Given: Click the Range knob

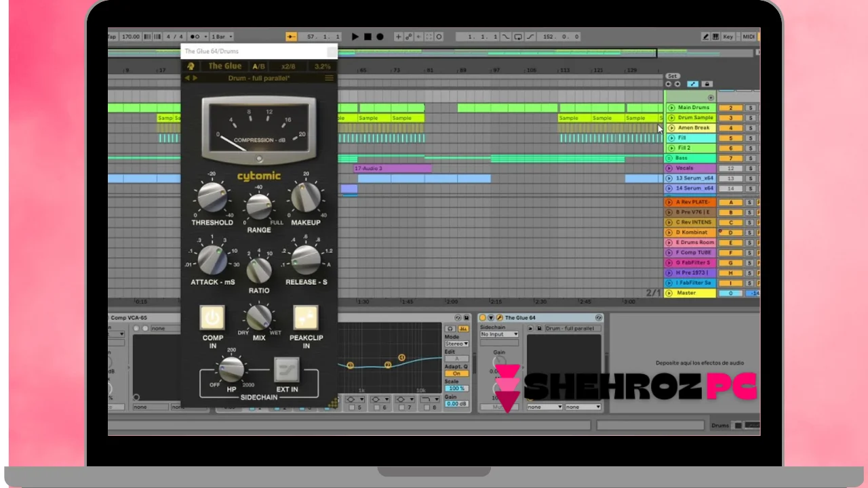Looking at the screenshot, I should pos(259,207).
